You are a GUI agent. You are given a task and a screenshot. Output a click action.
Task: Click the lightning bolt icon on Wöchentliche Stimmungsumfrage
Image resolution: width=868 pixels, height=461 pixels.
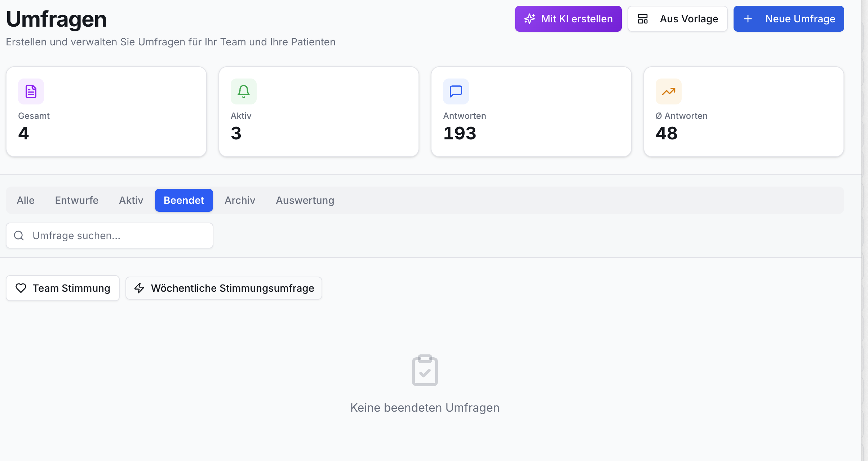click(x=139, y=288)
